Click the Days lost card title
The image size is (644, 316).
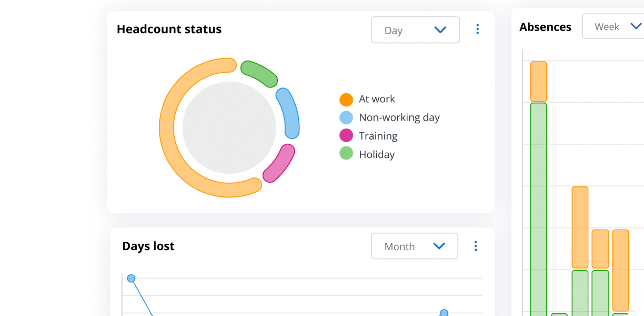[x=148, y=246]
